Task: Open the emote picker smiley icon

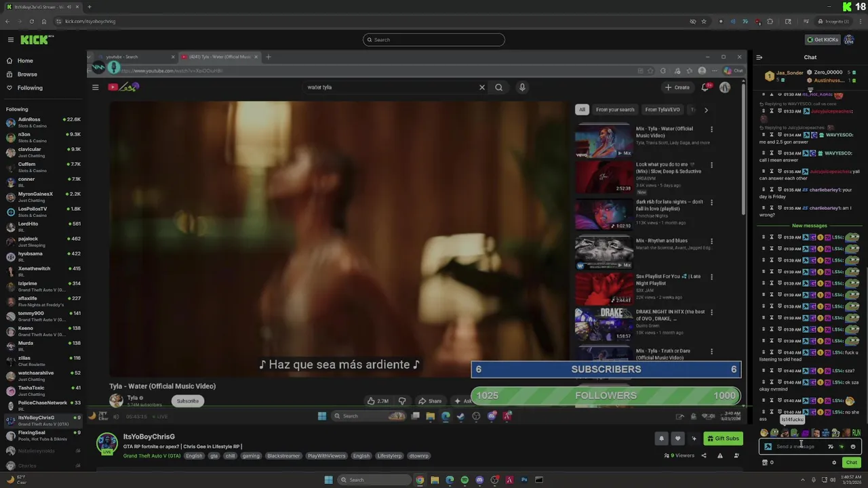Action: [x=853, y=447]
